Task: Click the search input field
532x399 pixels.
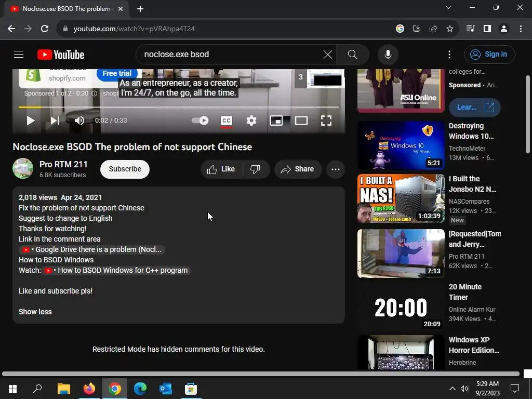Action: (231, 54)
